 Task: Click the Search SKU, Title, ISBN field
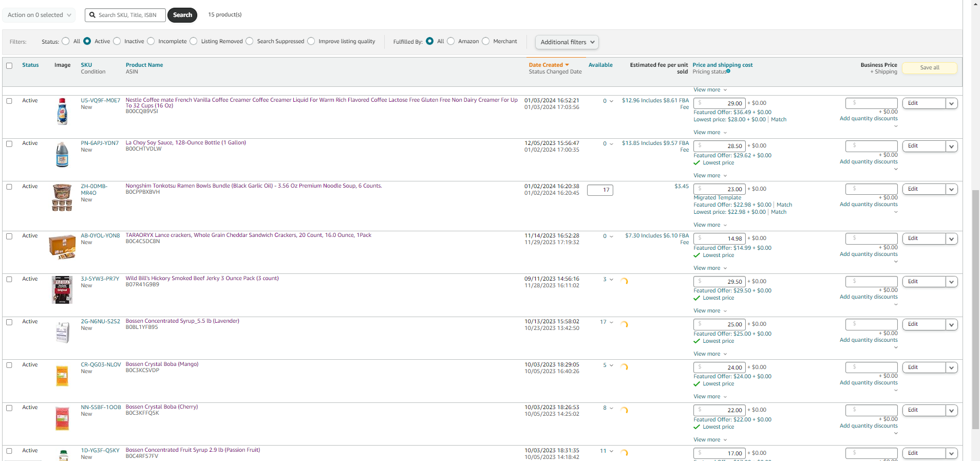pyautogui.click(x=125, y=15)
